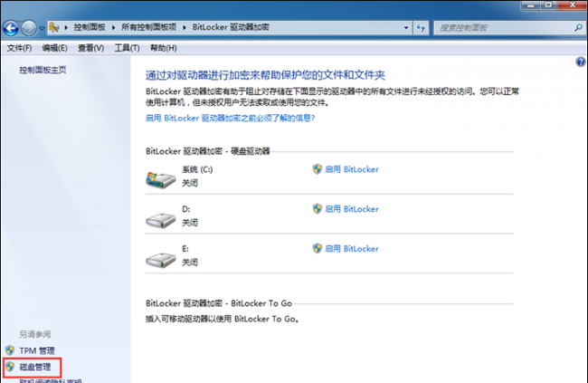
Task: Enable BitLocker on 系统 (C:) drive
Action: [x=352, y=169]
